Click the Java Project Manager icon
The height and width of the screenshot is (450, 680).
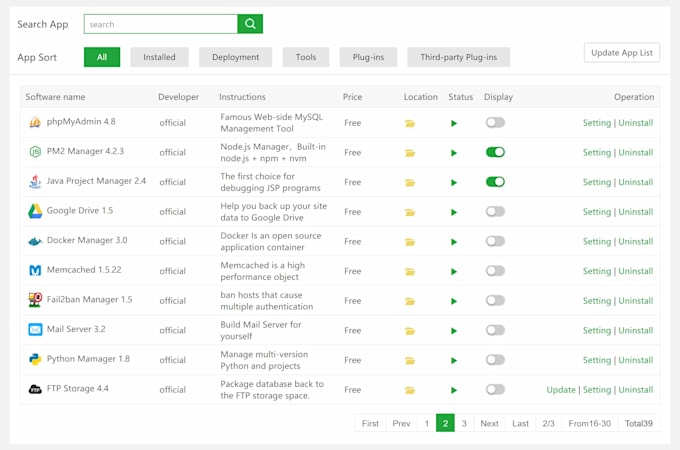35,181
